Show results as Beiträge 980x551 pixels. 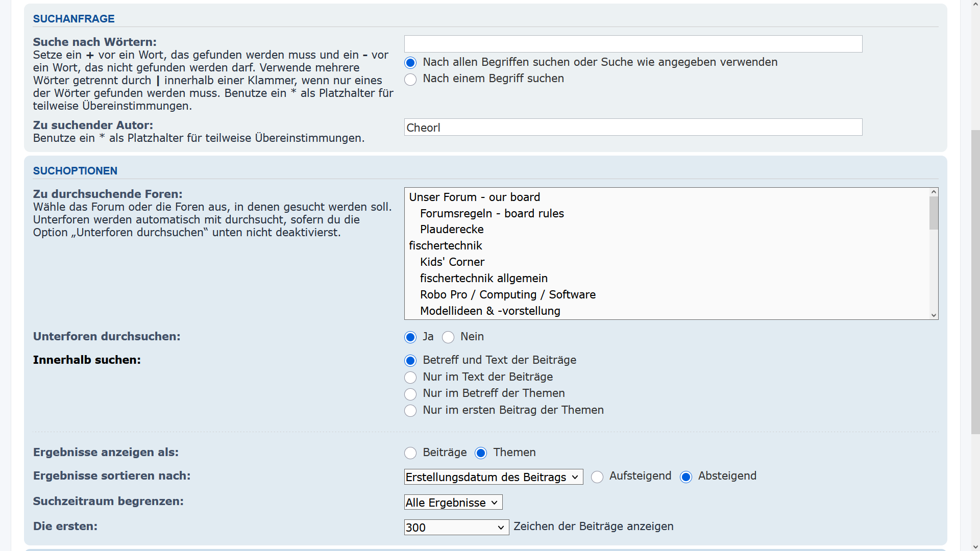(410, 453)
